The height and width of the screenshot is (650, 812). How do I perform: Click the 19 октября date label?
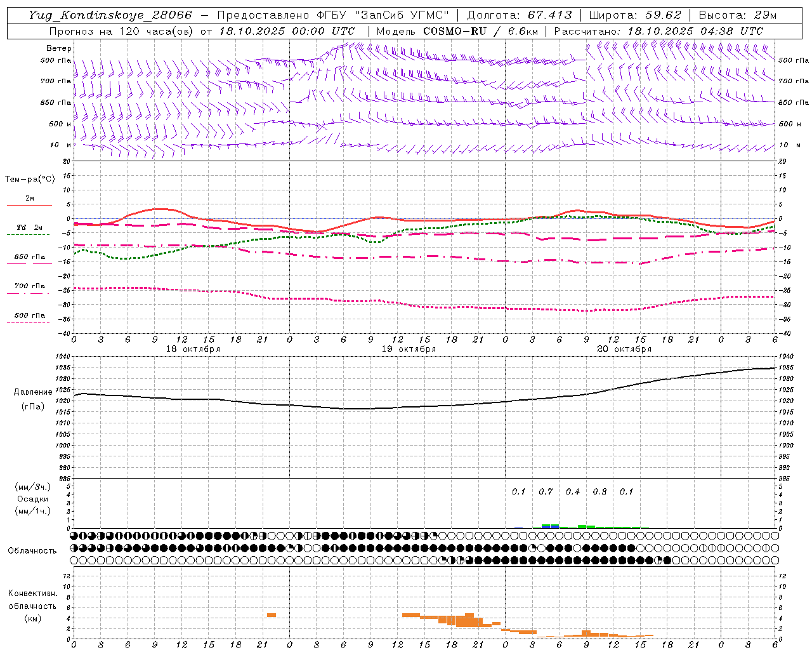(409, 349)
